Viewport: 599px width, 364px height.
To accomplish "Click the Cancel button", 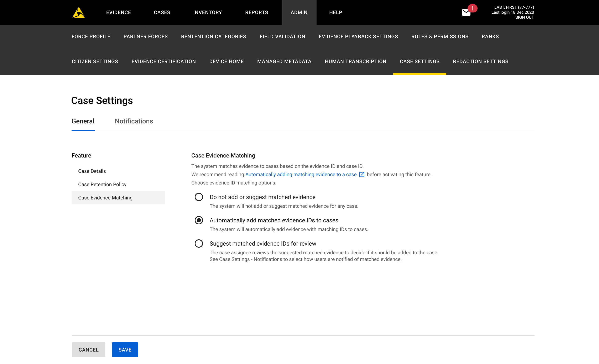I will [x=88, y=350].
